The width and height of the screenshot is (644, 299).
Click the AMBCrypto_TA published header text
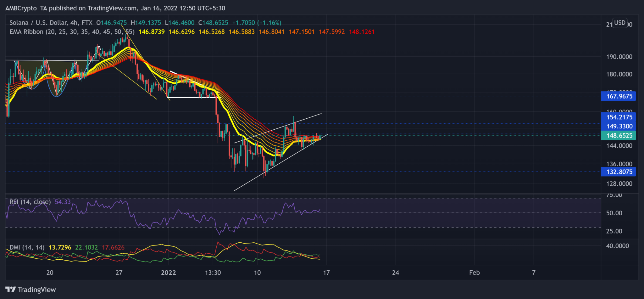click(115, 8)
